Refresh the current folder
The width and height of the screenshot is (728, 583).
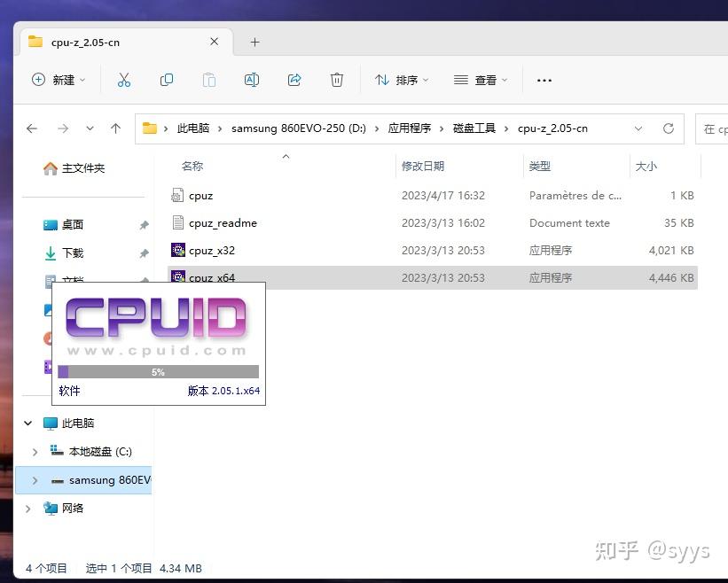point(668,128)
